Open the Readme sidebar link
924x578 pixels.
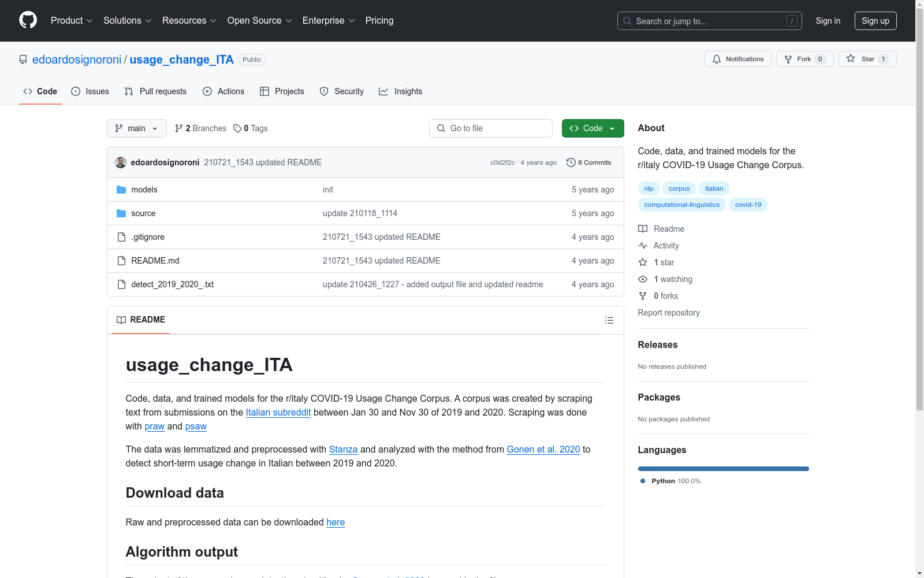[661, 229]
